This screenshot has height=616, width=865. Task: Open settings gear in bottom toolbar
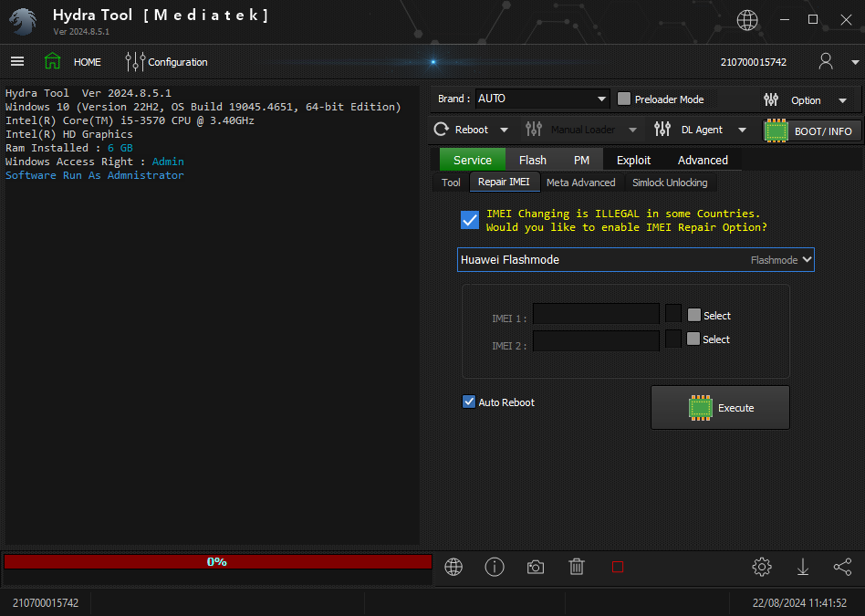coord(762,567)
